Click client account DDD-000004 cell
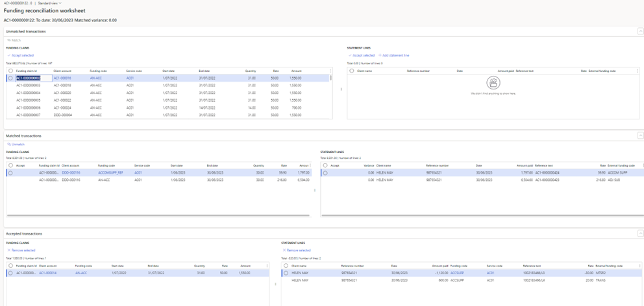Screen dimensions: 644x306 tap(63, 115)
